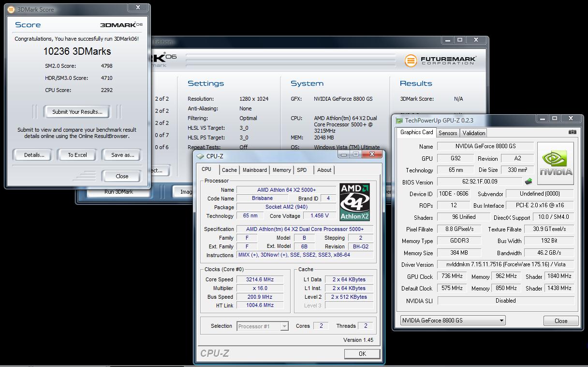Click the 3DMark Score title bar icon

pyautogui.click(x=11, y=9)
